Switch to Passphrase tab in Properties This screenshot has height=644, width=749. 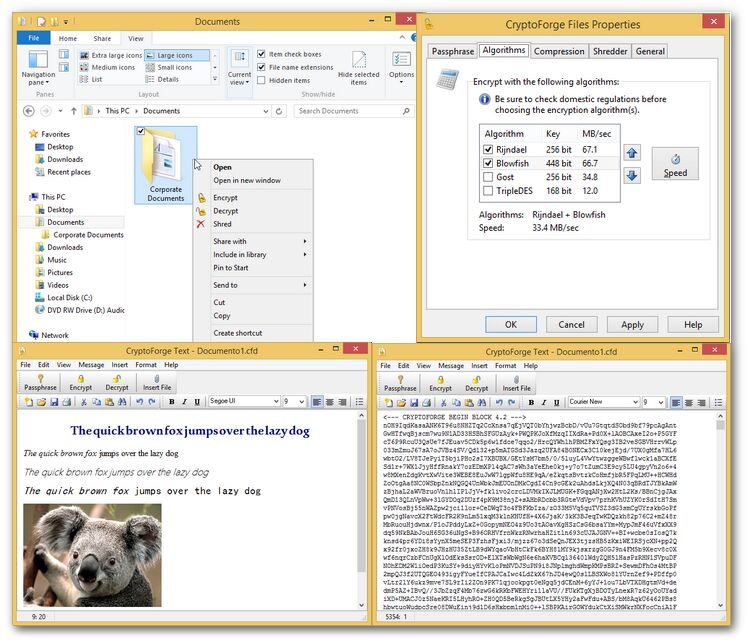[453, 51]
